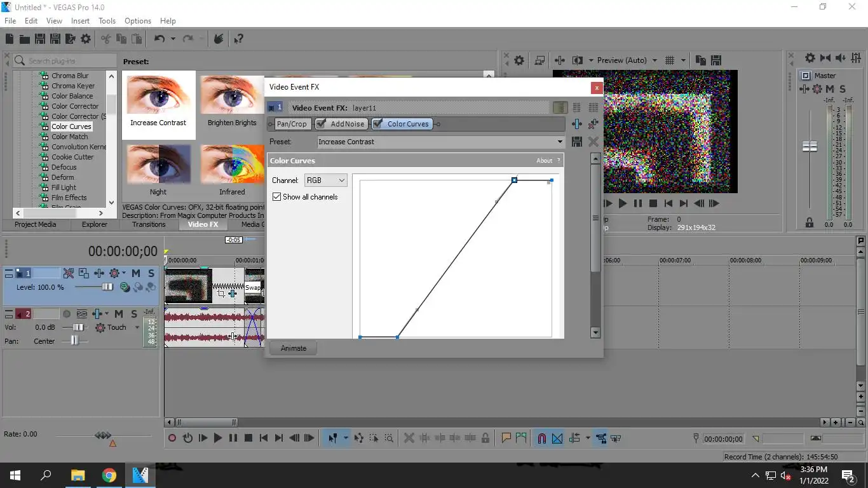Switch to Explorer tab
Screen dimensions: 868x488
(x=95, y=224)
